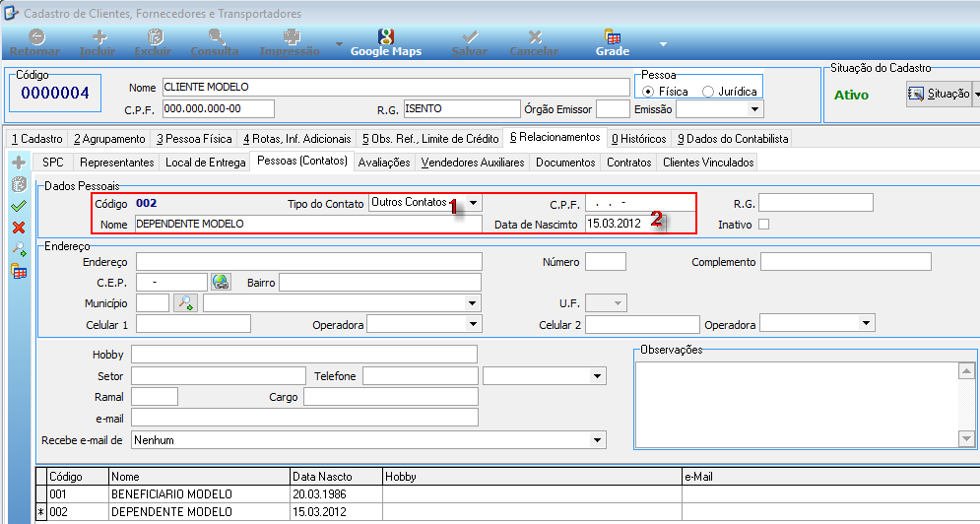Click the Incluir toolbar icon
Screen dimensions: 980x524
click(x=100, y=37)
